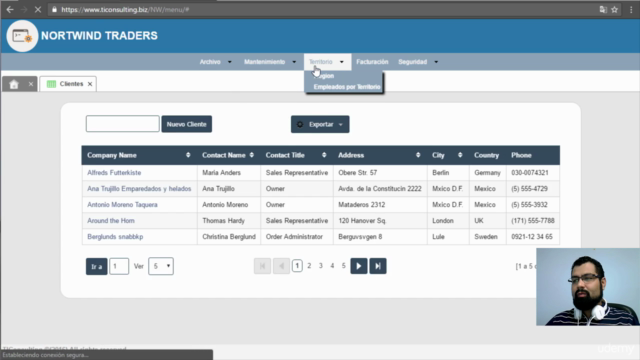This screenshot has height=360, width=640.
Task: Click the Nortwind Traders logo
Action: click(x=22, y=36)
